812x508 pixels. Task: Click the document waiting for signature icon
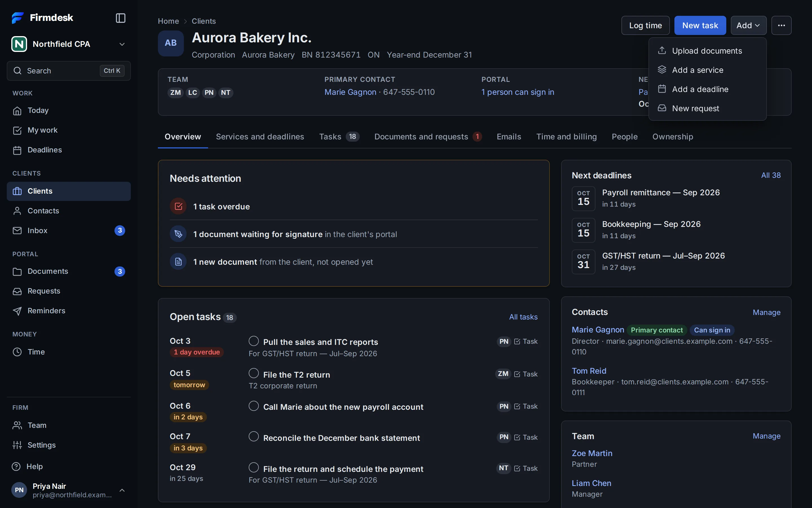pyautogui.click(x=178, y=234)
